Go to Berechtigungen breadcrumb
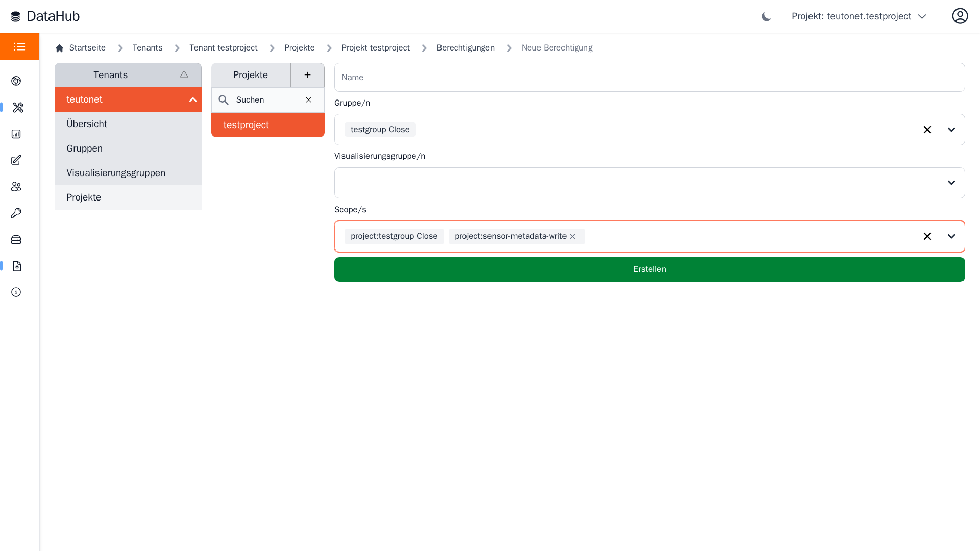 pos(465,48)
